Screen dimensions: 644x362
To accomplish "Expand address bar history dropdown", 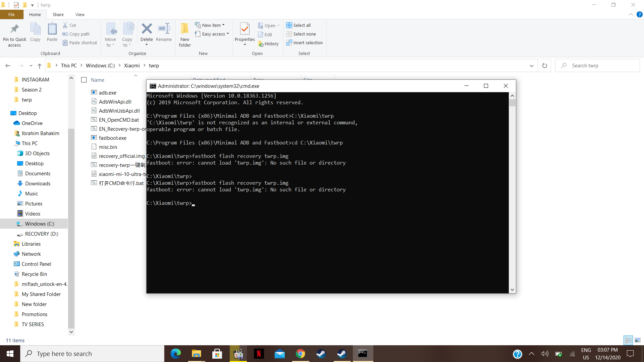I will 531,66.
